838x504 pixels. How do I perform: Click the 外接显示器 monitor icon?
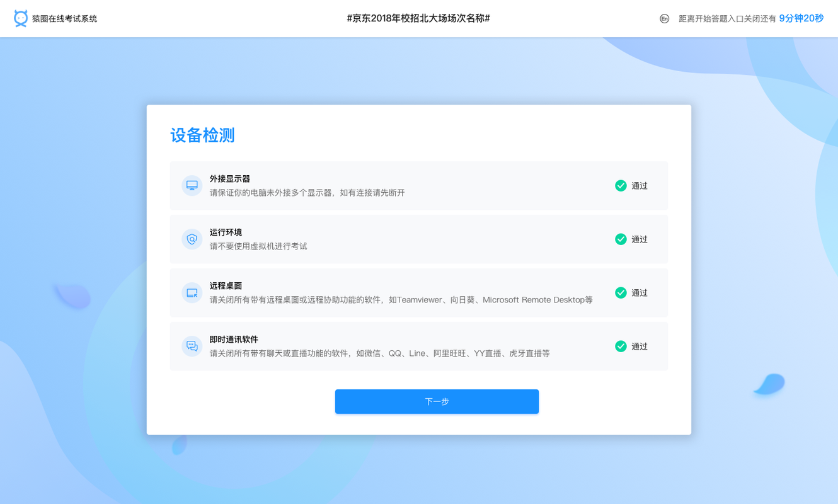point(192,185)
